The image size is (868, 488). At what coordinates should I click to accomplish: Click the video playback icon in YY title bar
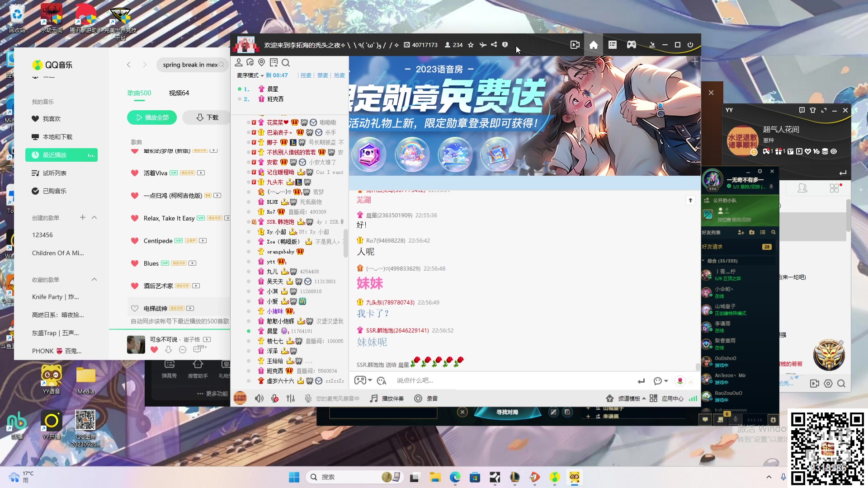[575, 45]
